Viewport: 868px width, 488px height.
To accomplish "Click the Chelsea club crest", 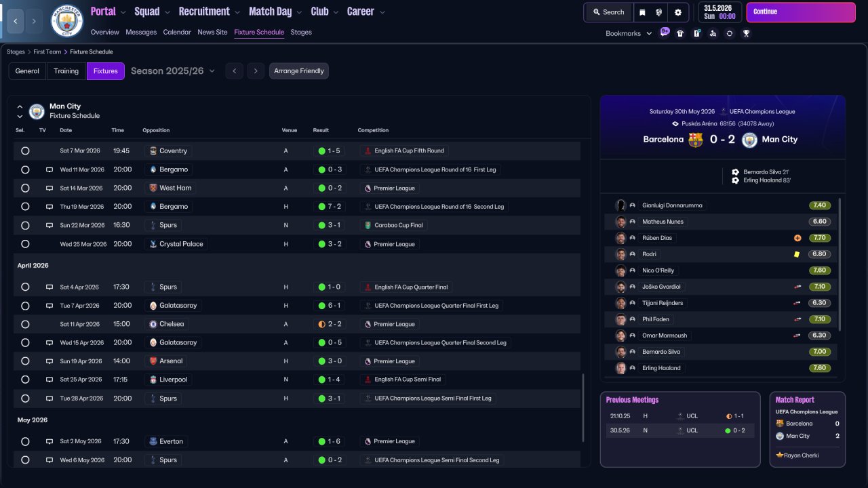I will pyautogui.click(x=153, y=324).
